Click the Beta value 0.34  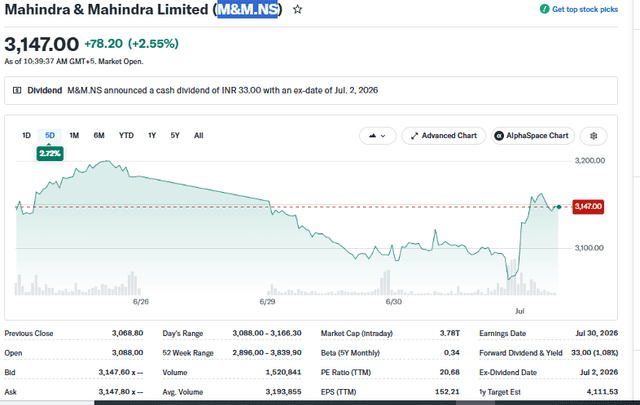(x=451, y=353)
